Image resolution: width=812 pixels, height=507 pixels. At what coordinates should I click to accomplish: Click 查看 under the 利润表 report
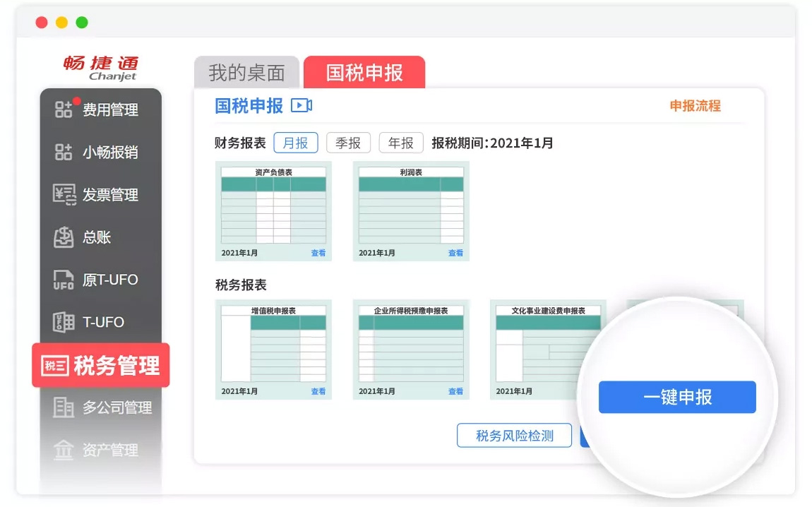point(455,253)
